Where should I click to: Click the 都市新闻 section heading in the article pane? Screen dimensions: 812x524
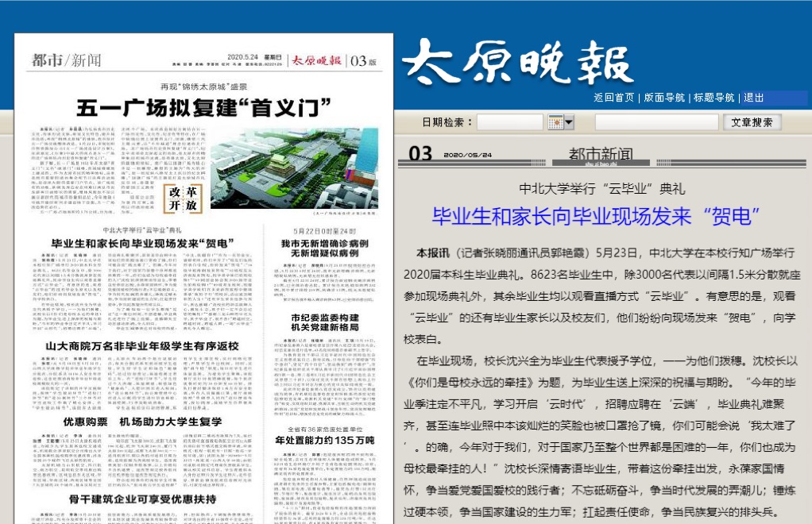[601, 154]
